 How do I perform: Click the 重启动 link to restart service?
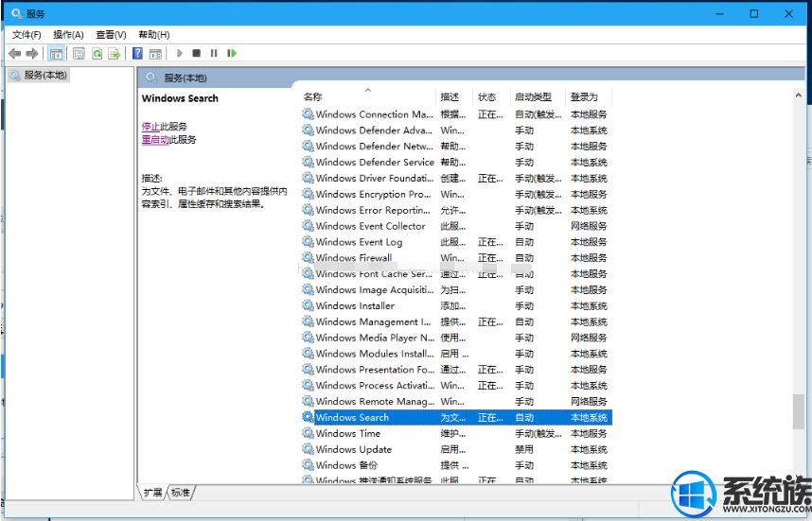pos(155,140)
